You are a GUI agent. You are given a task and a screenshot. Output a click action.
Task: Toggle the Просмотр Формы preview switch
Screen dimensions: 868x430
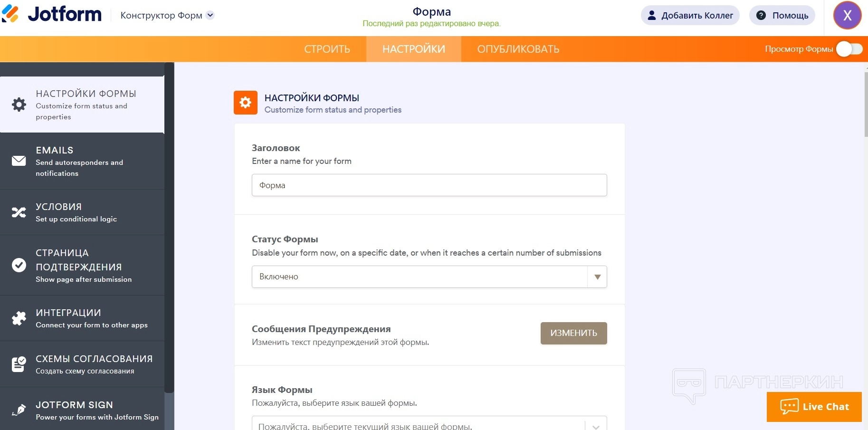[849, 49]
